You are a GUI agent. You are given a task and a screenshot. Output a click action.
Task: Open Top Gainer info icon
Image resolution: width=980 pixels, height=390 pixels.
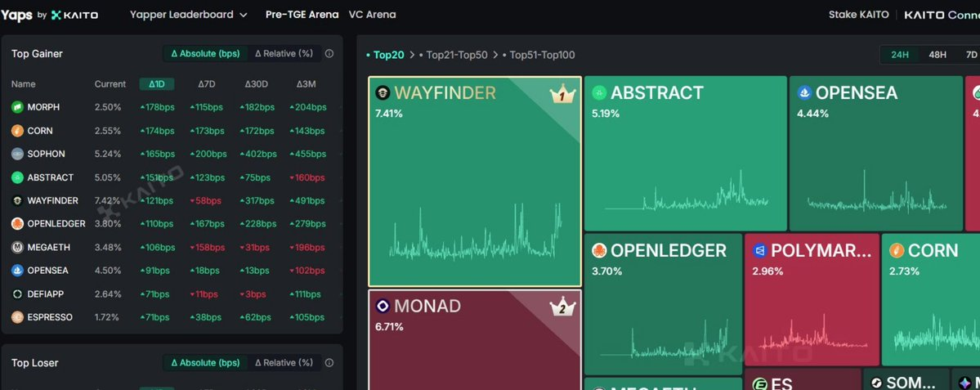(x=329, y=54)
